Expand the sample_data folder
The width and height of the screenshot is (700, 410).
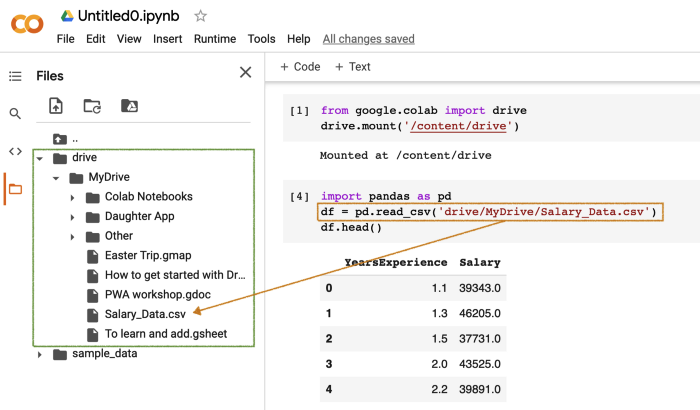[40, 355]
